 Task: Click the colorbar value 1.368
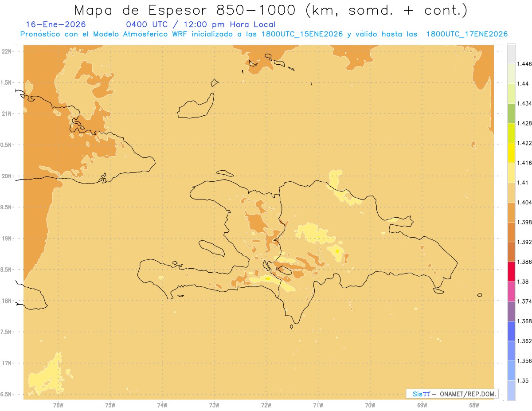[x=525, y=321]
